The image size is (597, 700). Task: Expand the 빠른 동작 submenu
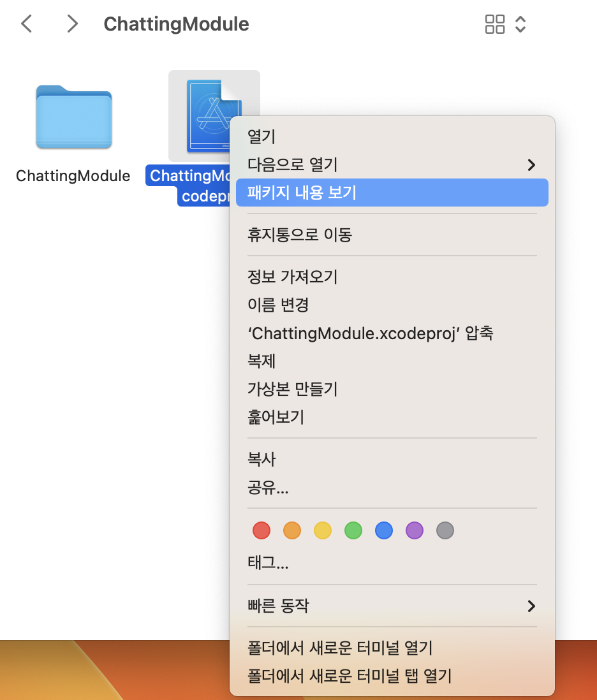[x=392, y=606]
